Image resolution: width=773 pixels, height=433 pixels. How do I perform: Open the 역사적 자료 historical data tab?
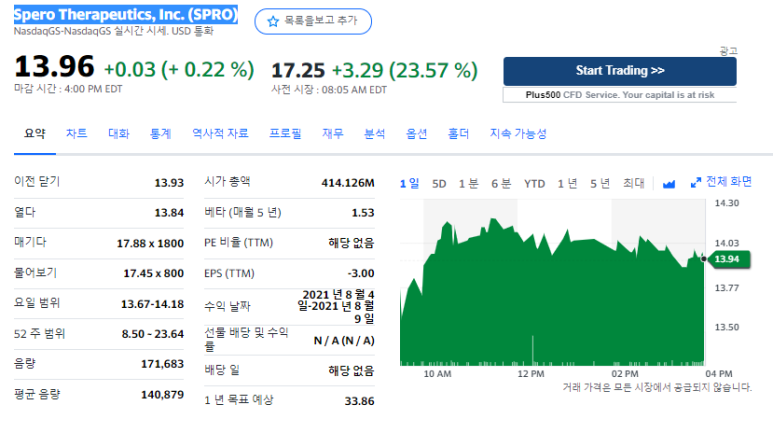click(220, 134)
